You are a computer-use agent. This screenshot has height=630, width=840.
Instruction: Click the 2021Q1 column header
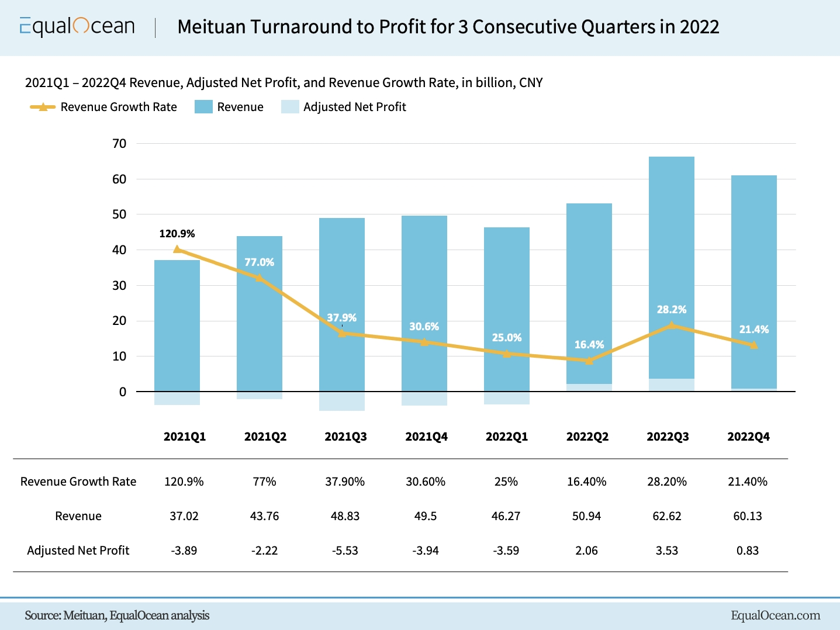(185, 437)
